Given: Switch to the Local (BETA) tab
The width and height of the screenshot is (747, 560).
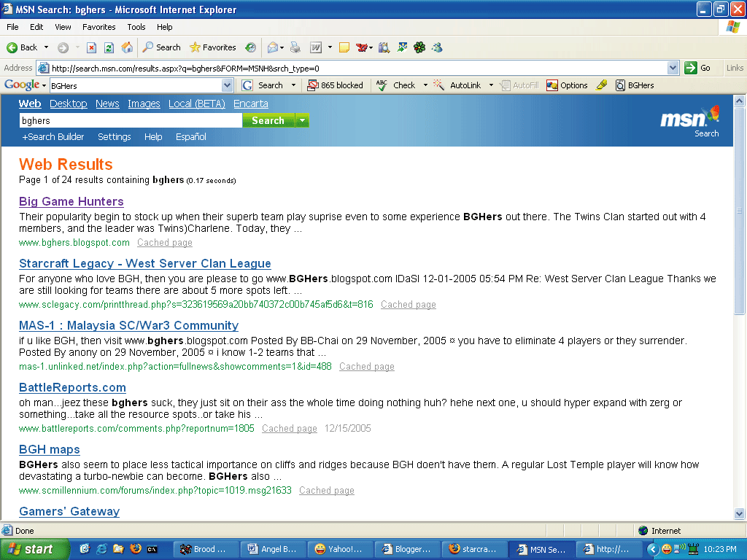Looking at the screenshot, I should point(197,104).
